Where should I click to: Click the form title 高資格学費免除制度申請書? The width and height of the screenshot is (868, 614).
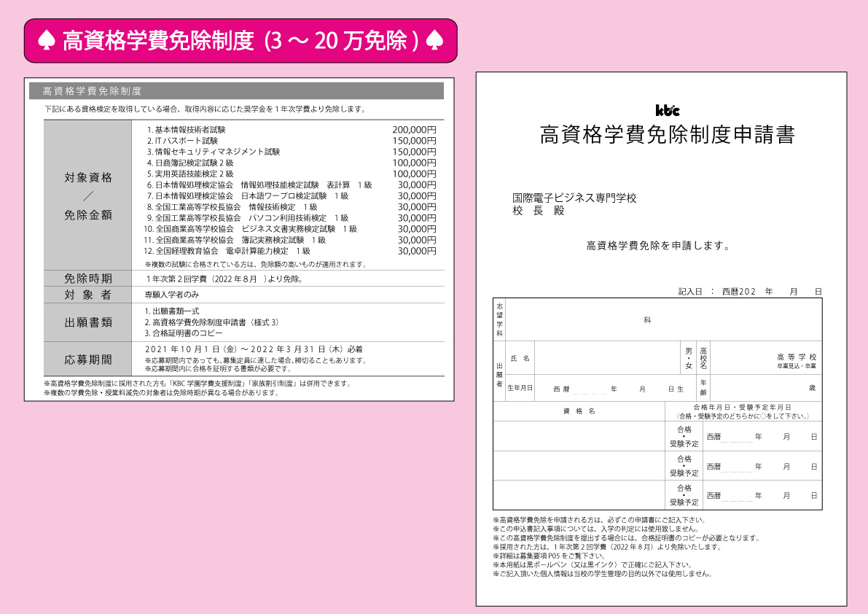(x=668, y=134)
